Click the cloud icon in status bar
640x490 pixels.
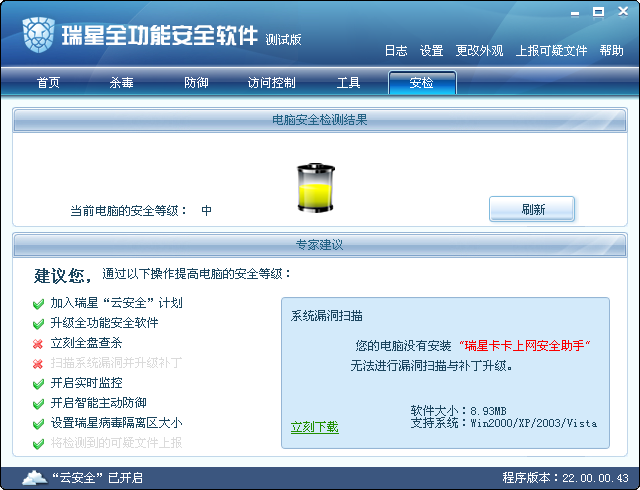[x=34, y=477]
